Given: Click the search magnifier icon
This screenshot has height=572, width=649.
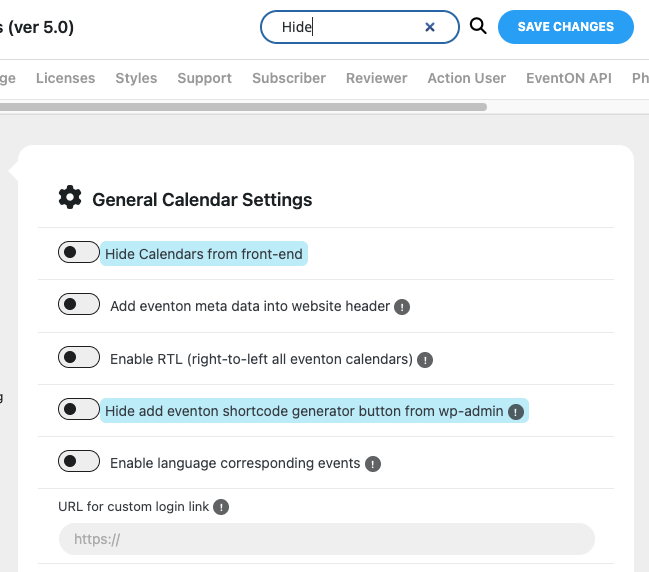Looking at the screenshot, I should [478, 27].
